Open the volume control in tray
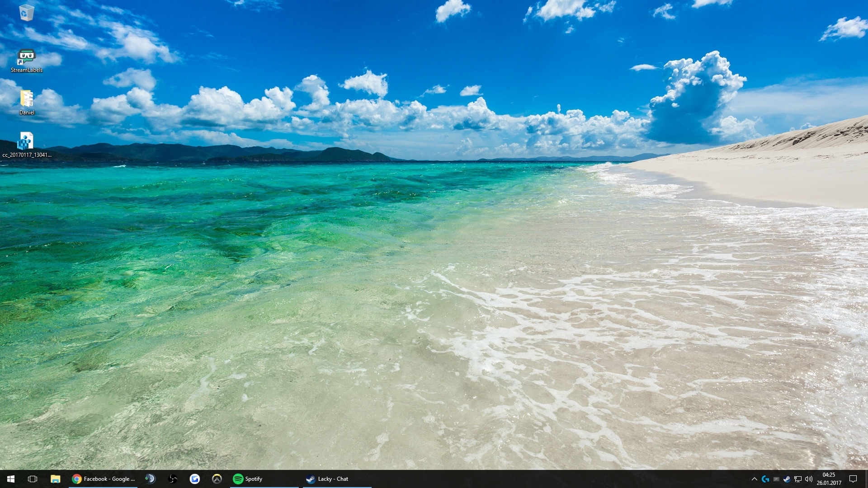 (809, 479)
